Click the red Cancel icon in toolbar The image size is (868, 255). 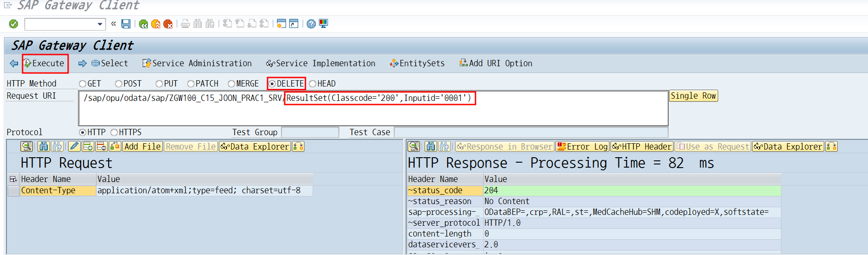coord(168,24)
